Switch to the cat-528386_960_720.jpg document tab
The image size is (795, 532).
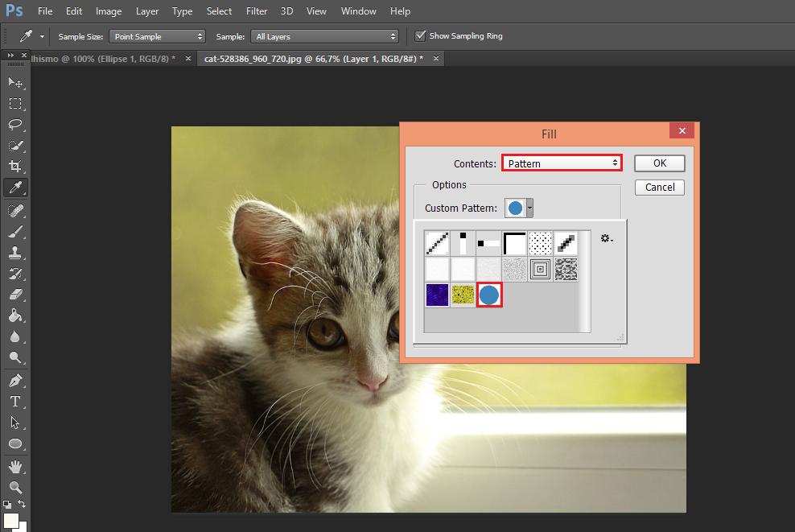pos(313,59)
